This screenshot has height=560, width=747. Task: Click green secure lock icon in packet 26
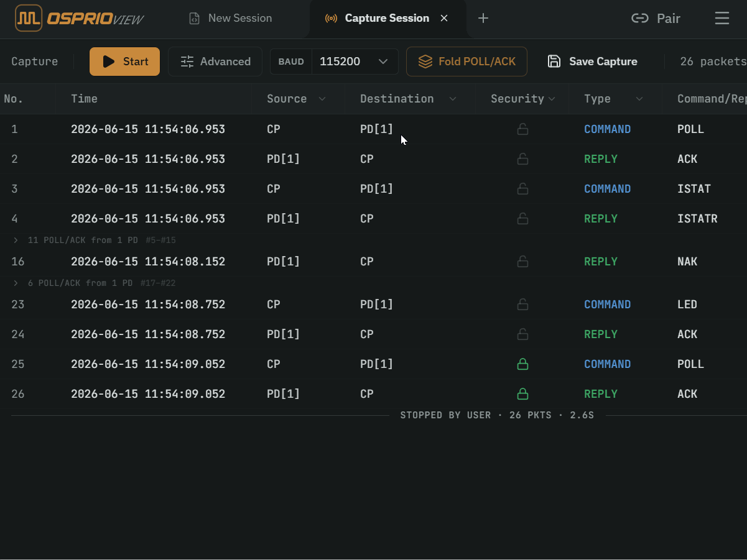point(523,394)
